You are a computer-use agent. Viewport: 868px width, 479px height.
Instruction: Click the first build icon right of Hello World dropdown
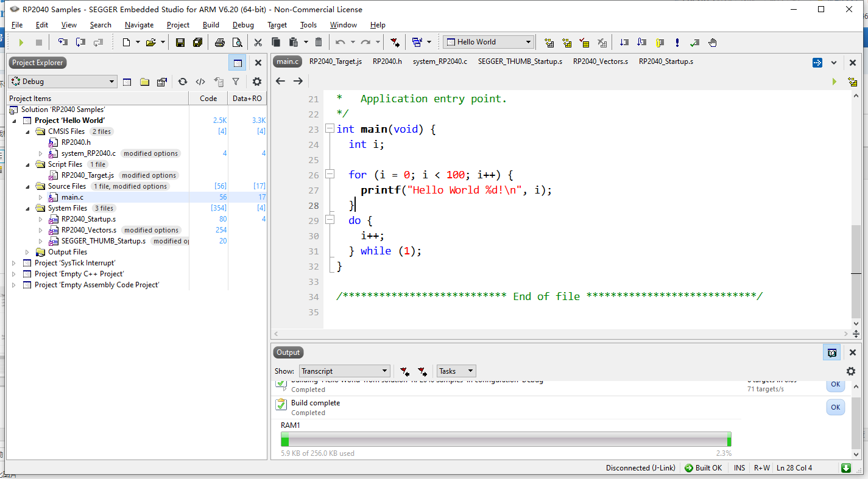(x=549, y=43)
